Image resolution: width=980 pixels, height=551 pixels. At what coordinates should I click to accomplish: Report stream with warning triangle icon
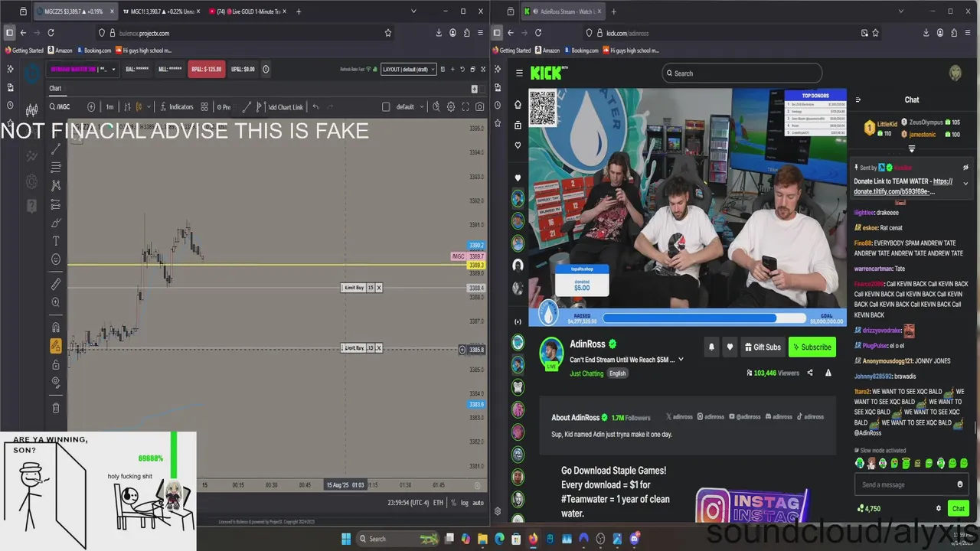click(828, 373)
